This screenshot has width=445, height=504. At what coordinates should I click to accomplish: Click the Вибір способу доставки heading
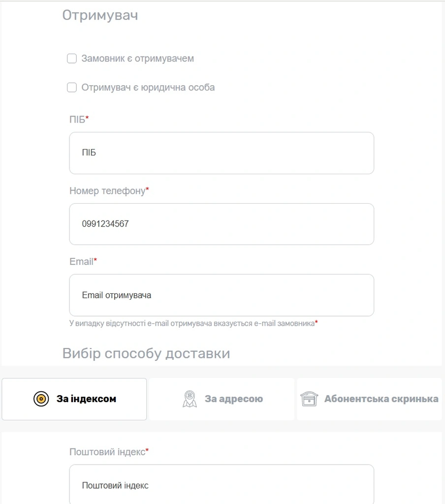(146, 353)
